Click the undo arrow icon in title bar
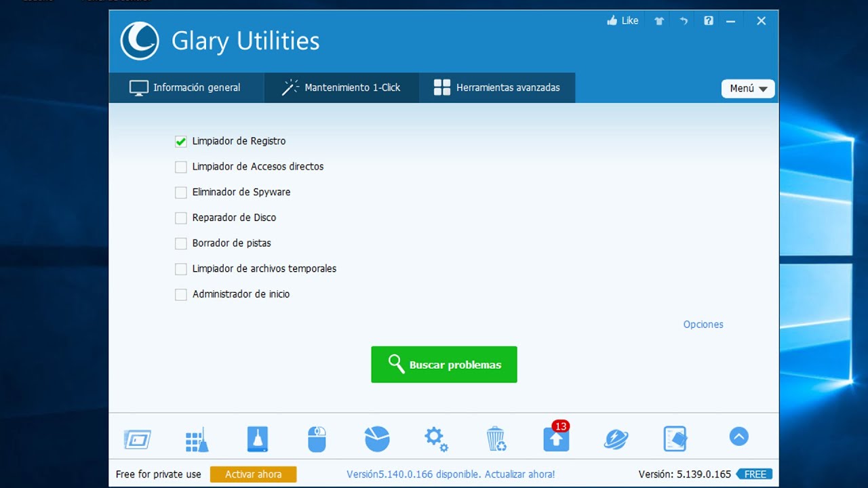Viewport: 868px width, 488px height. point(684,21)
